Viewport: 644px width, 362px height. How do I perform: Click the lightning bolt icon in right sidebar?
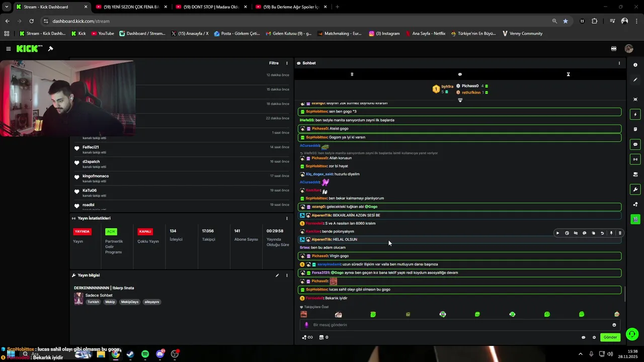click(x=635, y=115)
